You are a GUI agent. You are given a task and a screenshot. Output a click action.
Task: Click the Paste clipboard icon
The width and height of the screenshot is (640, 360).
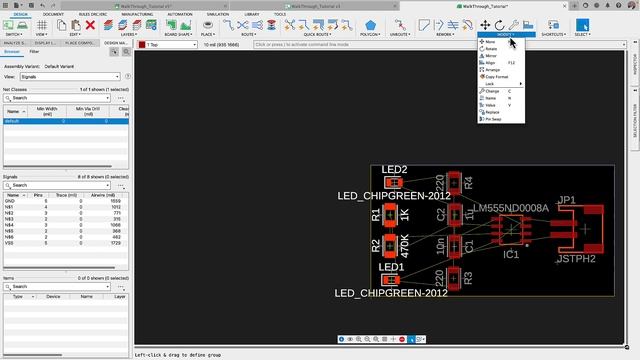pos(76,25)
